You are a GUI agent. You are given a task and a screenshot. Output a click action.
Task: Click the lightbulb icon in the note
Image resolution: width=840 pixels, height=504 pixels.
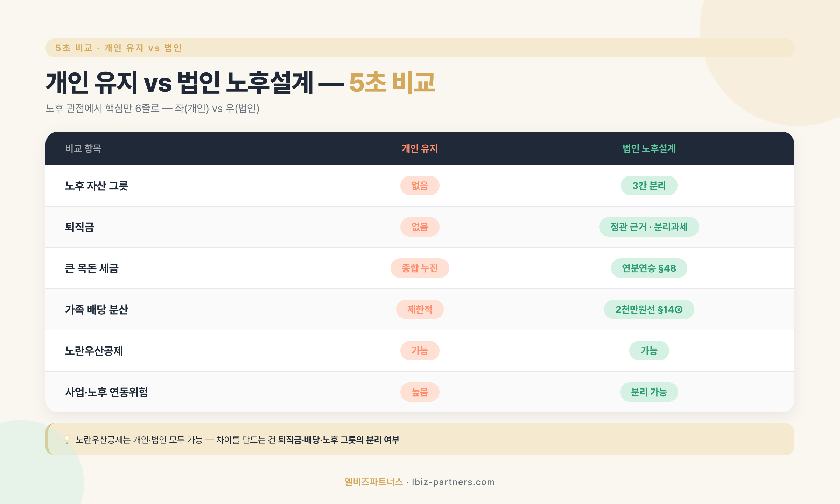pos(67,440)
